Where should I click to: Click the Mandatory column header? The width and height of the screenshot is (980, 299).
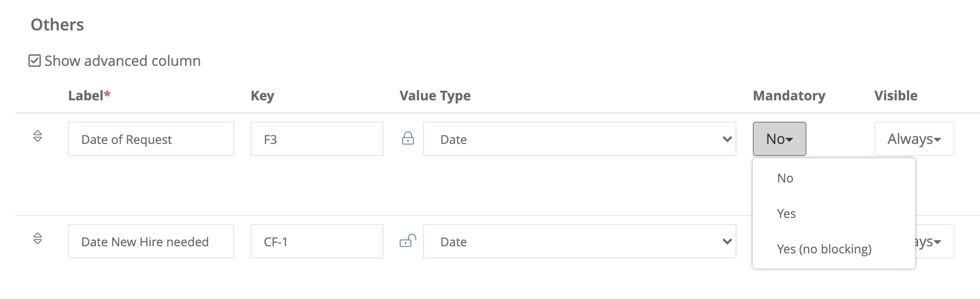coord(789,95)
